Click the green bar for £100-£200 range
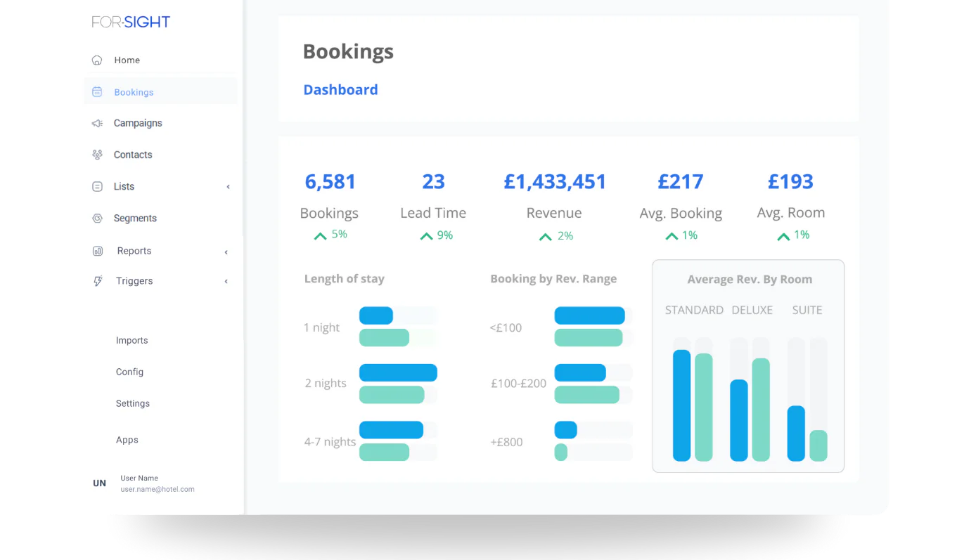 [586, 395]
